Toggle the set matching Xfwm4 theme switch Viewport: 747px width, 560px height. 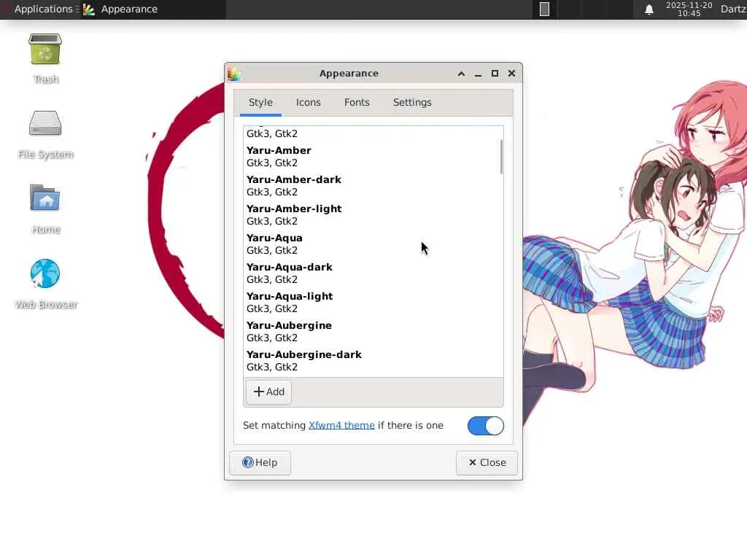pos(485,426)
